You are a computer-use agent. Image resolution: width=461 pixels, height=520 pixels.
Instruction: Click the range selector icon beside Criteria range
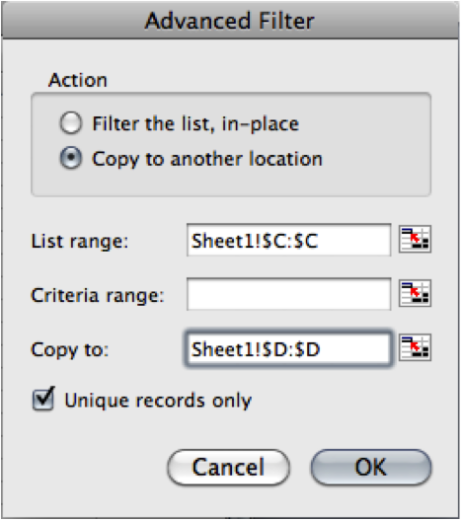point(415,293)
